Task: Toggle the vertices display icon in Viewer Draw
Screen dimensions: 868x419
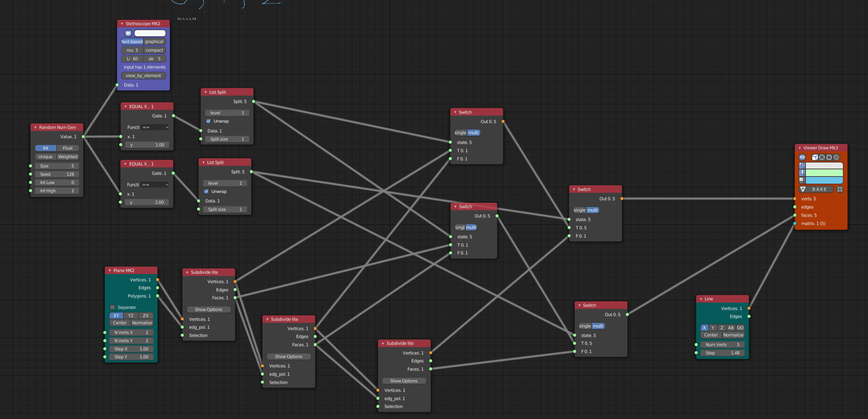Action: tap(802, 166)
